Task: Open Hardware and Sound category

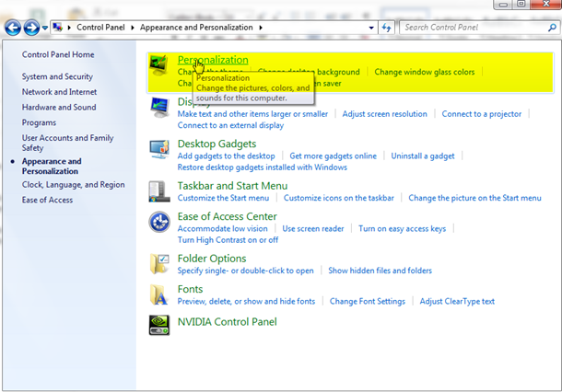Action: pyautogui.click(x=59, y=108)
